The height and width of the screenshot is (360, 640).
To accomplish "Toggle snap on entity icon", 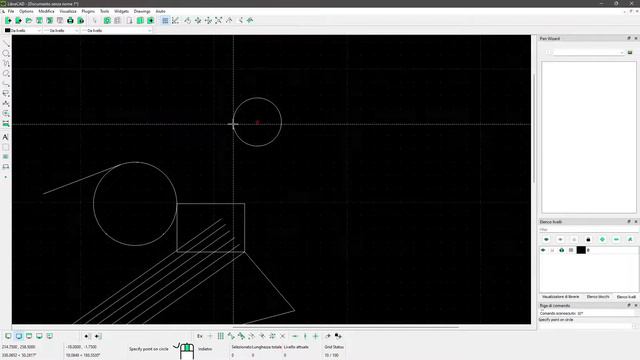I will coord(241,336).
